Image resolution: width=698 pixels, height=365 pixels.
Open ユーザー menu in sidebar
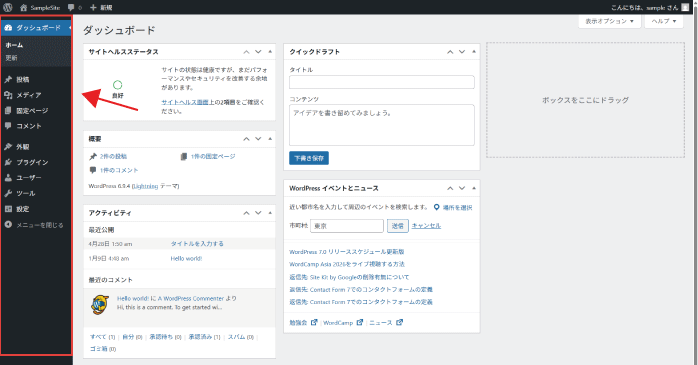(x=36, y=178)
